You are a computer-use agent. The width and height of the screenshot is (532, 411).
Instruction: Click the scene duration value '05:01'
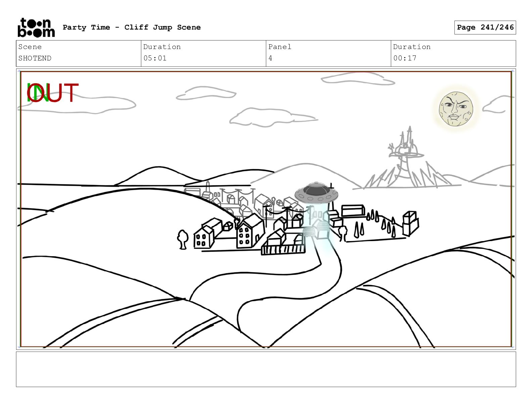(155, 58)
